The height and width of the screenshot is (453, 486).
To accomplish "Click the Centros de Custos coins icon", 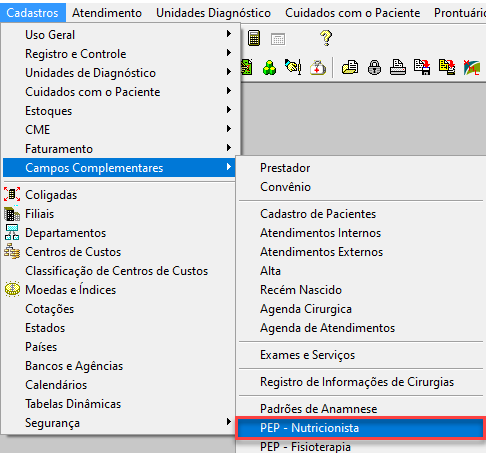I will tap(12, 251).
